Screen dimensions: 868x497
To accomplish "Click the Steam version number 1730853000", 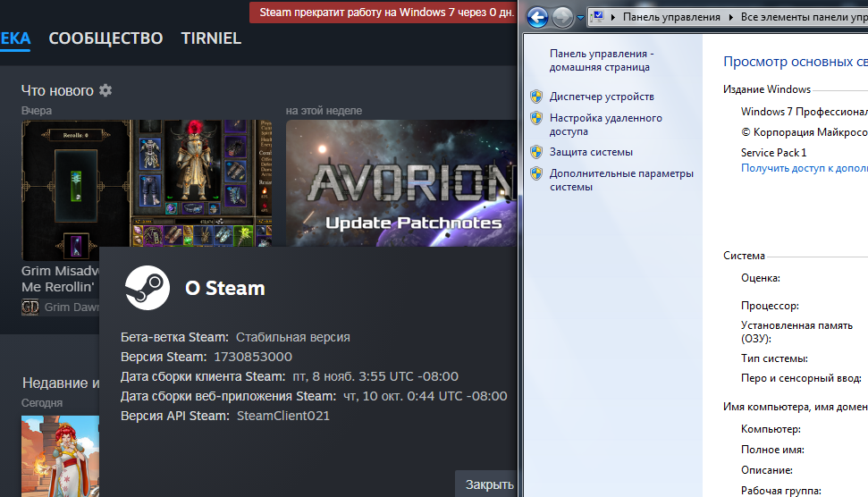I will (x=253, y=357).
